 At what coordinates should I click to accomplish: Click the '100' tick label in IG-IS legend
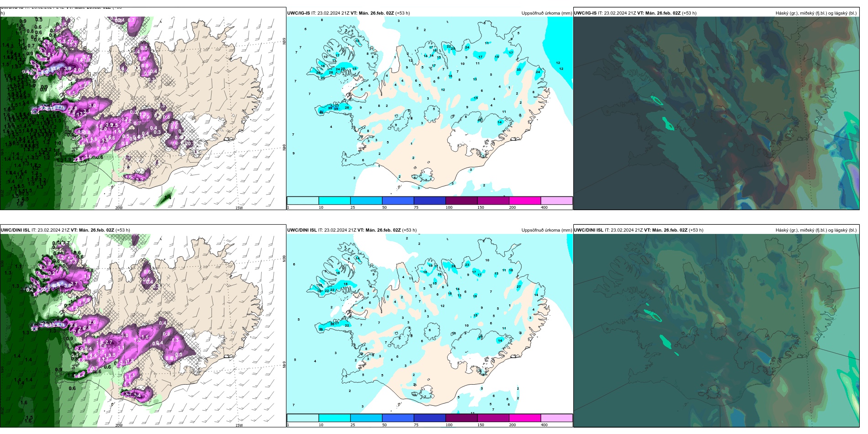(x=449, y=207)
